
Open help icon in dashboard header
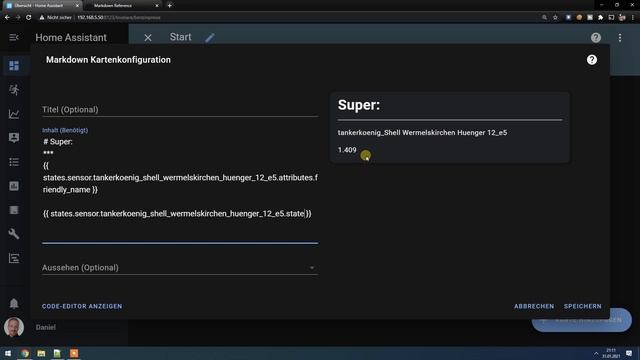[x=596, y=38]
